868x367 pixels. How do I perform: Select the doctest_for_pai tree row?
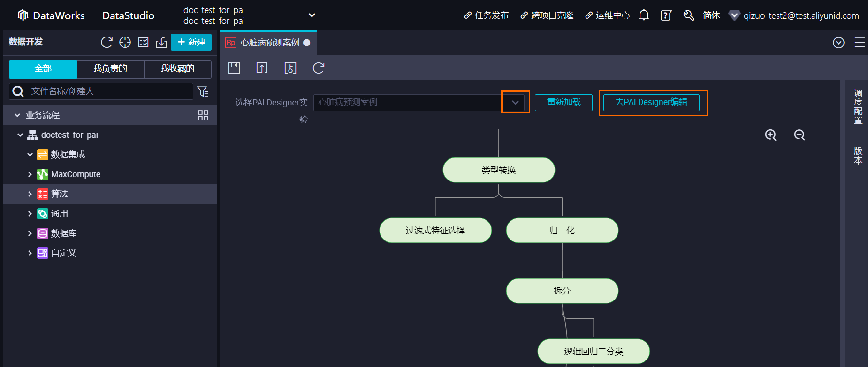[x=110, y=135]
